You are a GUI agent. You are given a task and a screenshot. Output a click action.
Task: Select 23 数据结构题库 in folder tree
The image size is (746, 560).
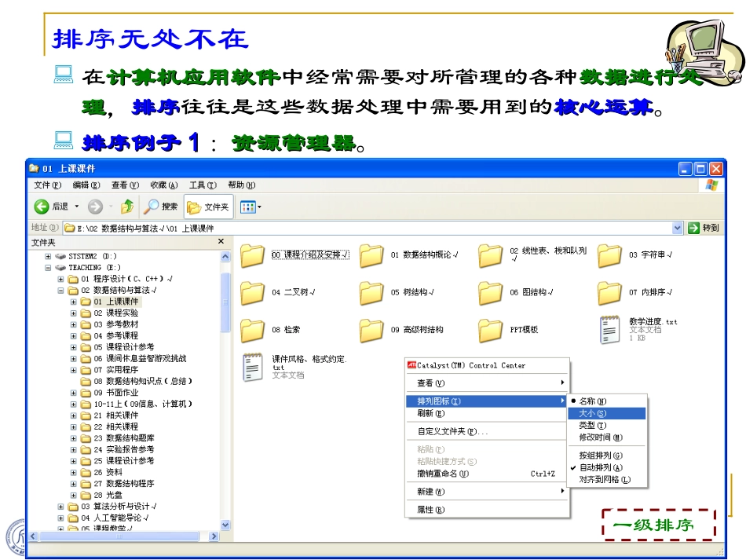(124, 437)
